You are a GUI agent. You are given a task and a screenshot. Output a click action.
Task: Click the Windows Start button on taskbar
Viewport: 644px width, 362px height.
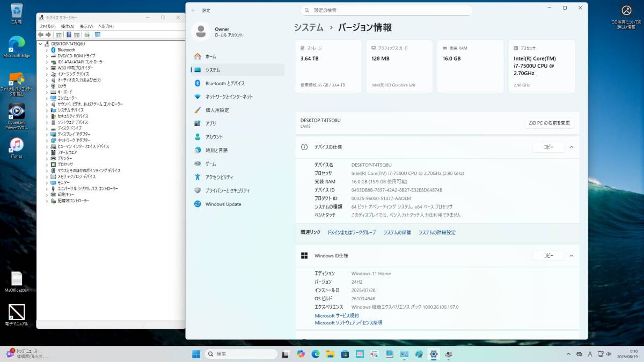[x=196, y=354]
